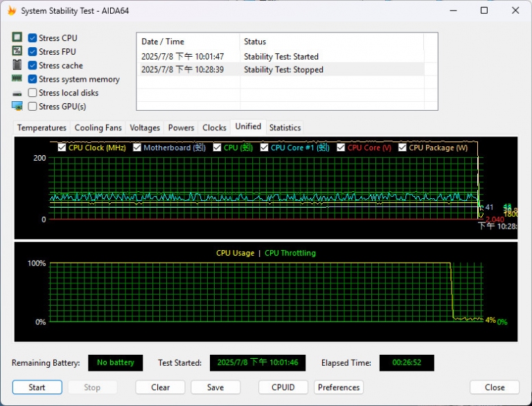Open the Statistics tab
Screen dimensions: 532x406
285,127
